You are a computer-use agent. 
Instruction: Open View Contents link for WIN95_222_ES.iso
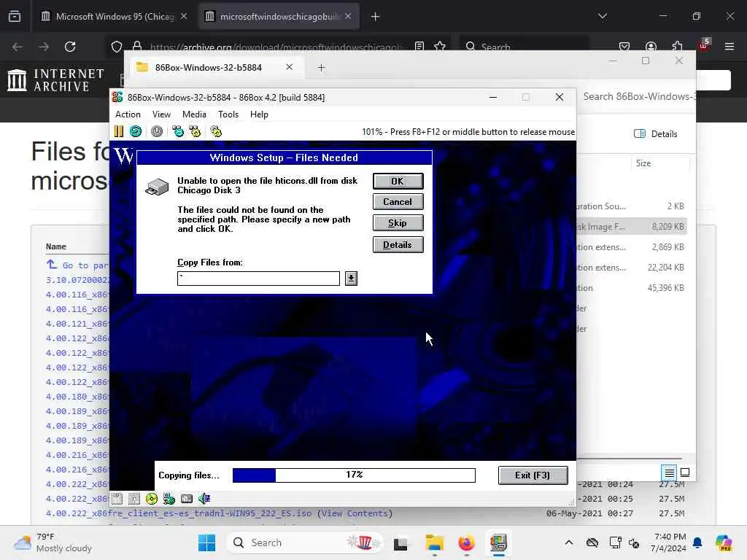[355, 513]
